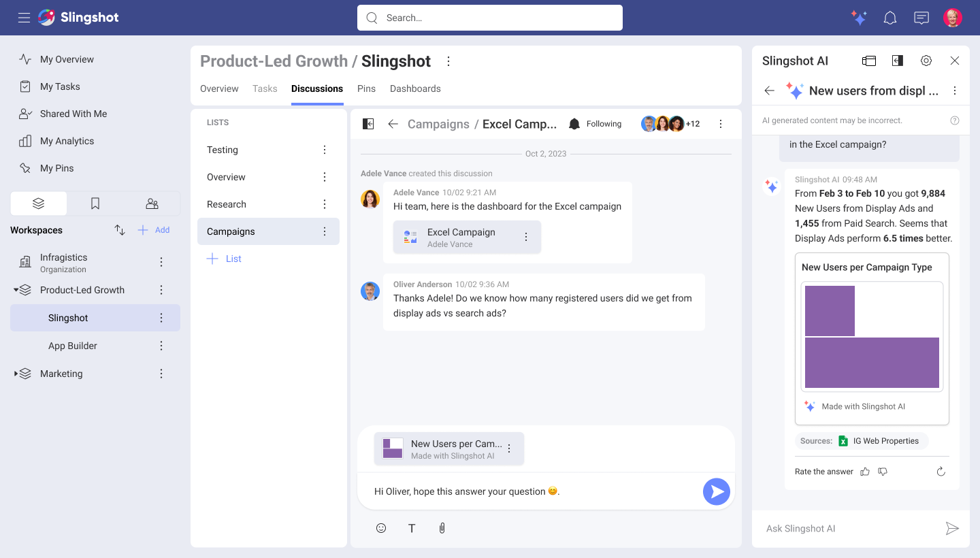
Task: Rate the answer with thumbs up
Action: point(865,472)
